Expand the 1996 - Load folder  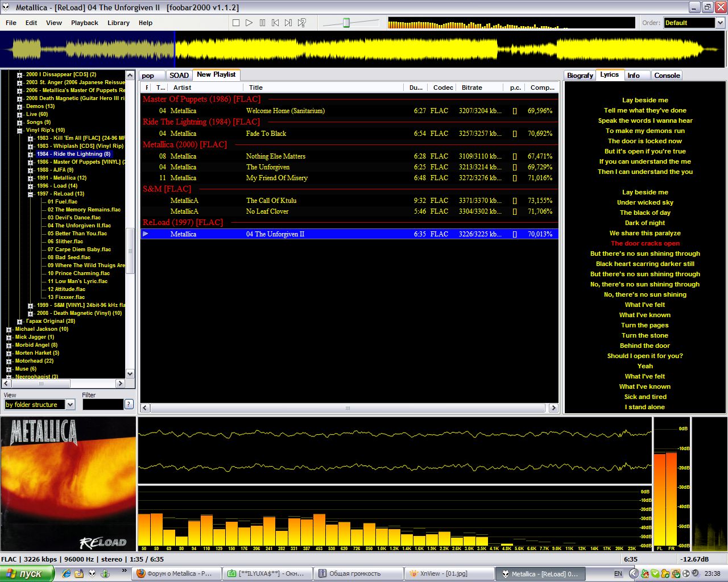coord(31,186)
